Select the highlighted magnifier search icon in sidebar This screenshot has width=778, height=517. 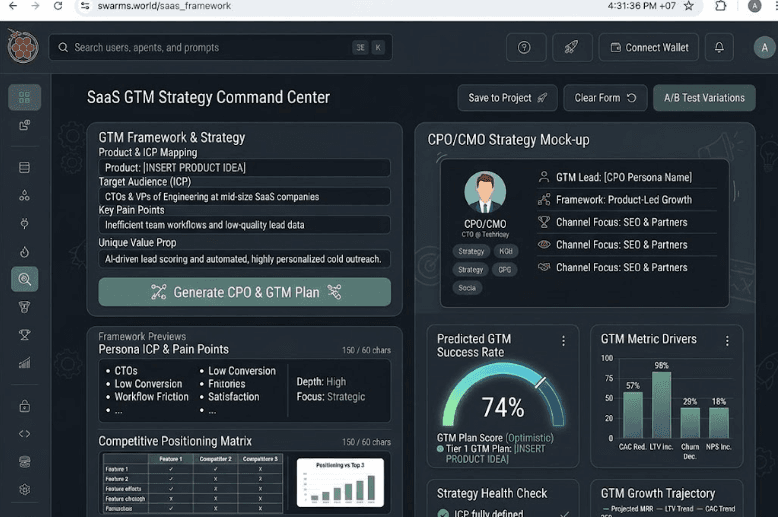coord(24,279)
